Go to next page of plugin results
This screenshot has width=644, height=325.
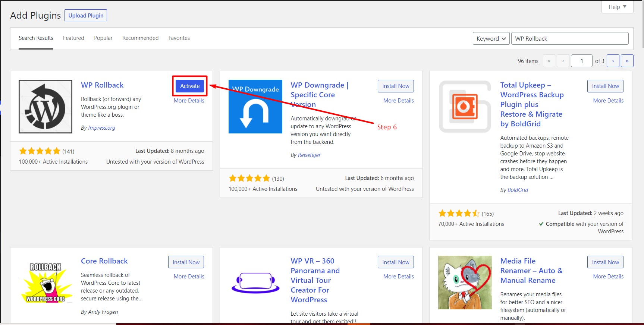click(x=613, y=61)
